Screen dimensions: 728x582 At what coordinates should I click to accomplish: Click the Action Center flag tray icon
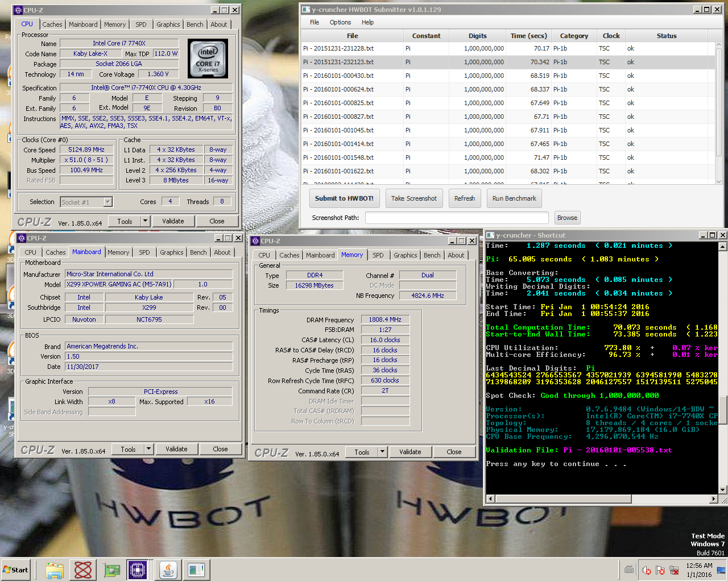coord(660,569)
